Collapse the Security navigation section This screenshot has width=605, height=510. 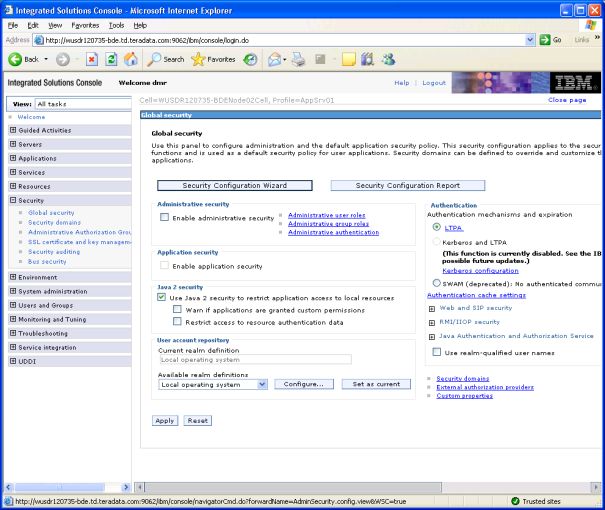(13, 200)
